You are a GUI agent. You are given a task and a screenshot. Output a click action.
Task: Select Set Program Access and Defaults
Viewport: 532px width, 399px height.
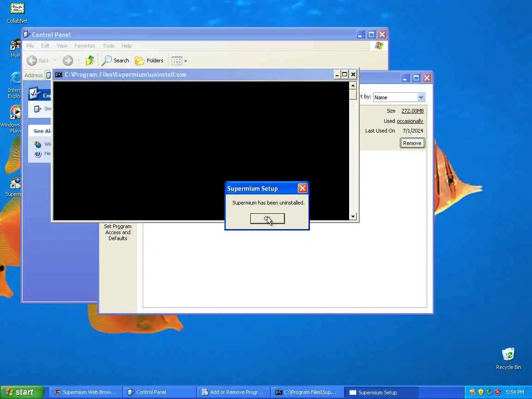pyautogui.click(x=118, y=232)
